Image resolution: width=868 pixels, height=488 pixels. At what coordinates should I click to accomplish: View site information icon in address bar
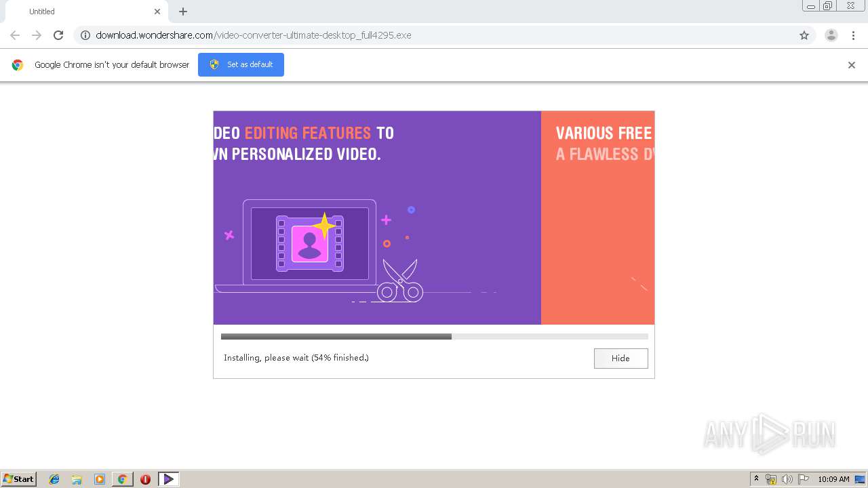(x=85, y=35)
